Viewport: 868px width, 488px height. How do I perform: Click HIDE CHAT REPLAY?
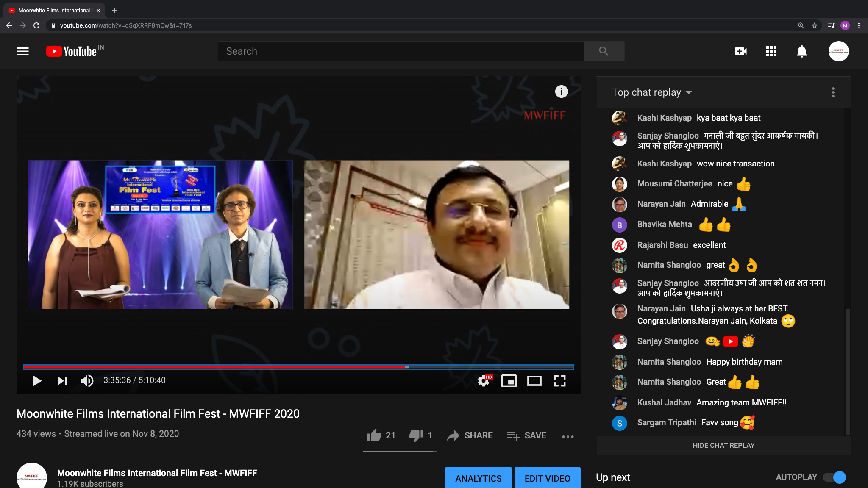(723, 445)
